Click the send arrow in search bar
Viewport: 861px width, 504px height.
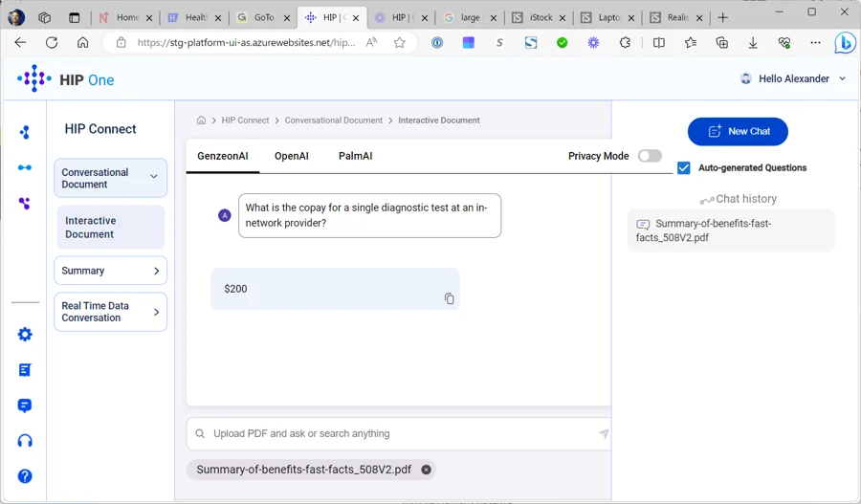(x=604, y=434)
